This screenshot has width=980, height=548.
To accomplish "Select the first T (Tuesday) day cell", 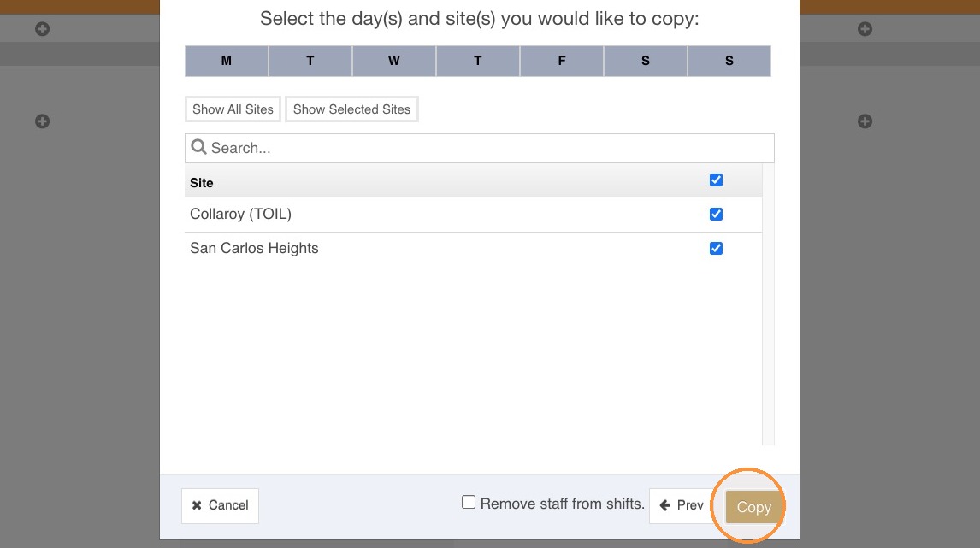I will click(x=310, y=61).
